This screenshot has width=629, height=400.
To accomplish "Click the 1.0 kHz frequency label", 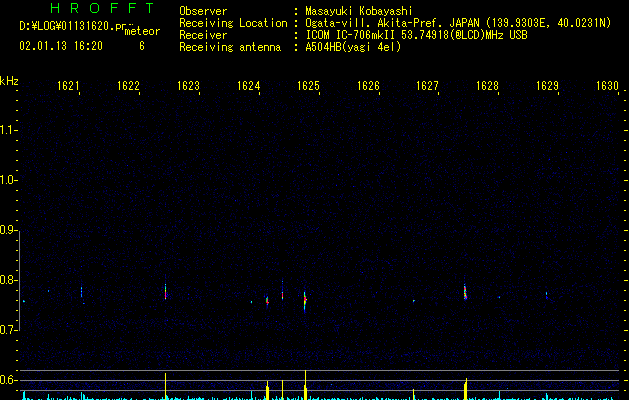I will [8, 180].
